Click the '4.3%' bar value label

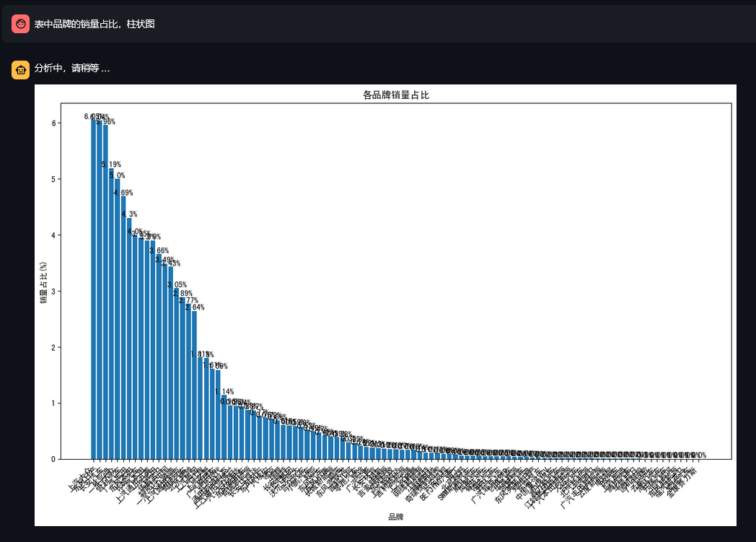tap(129, 214)
